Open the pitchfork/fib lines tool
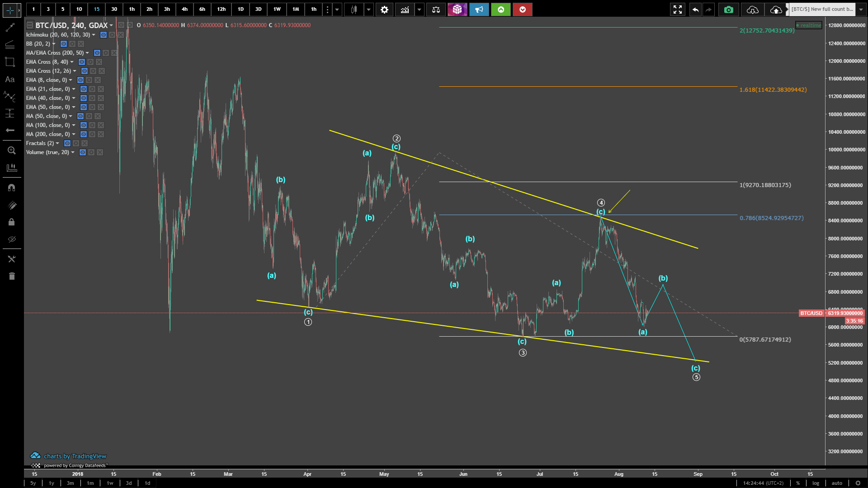Image resolution: width=868 pixels, height=488 pixels. coord(10,44)
